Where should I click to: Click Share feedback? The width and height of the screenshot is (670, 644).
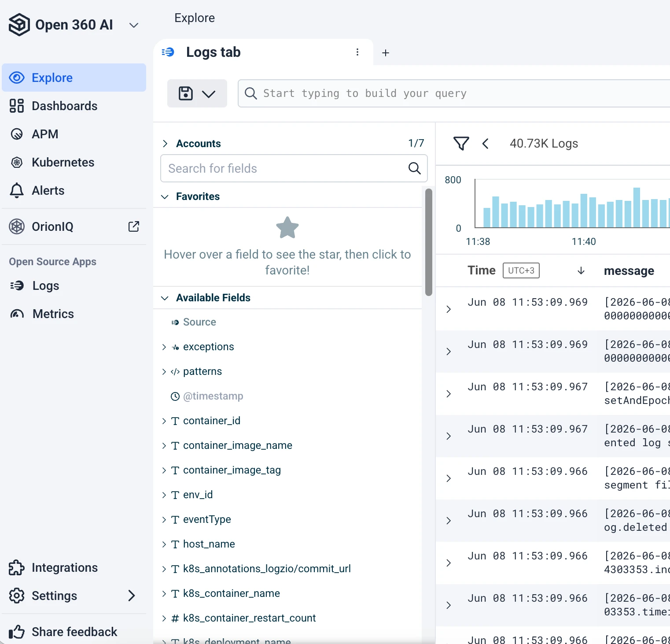tap(74, 632)
